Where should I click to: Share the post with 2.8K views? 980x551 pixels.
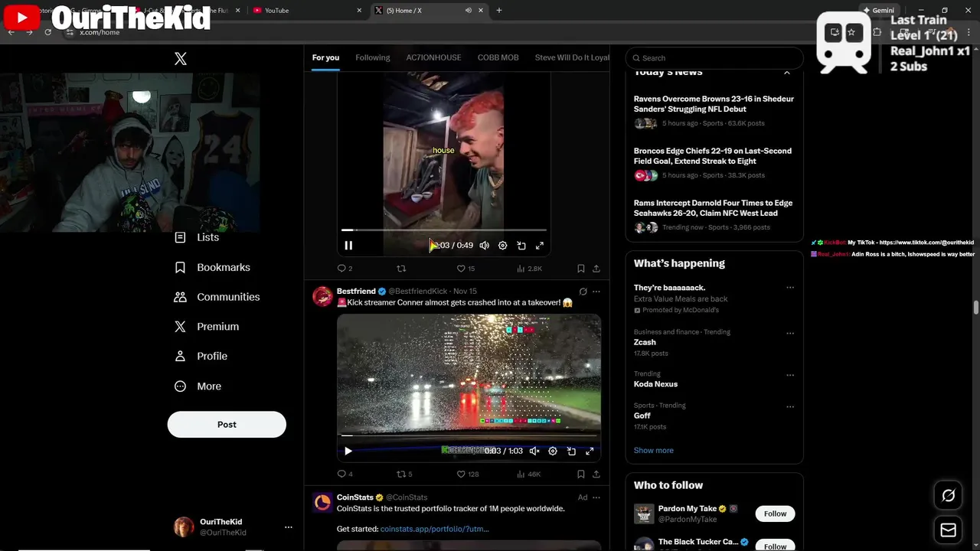point(596,269)
